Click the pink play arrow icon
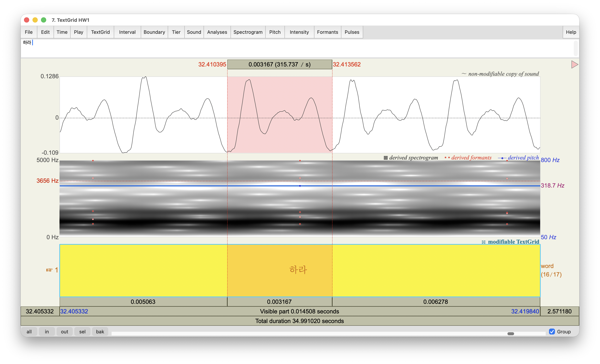Image resolution: width=600 pixels, height=364 pixels. coord(574,64)
